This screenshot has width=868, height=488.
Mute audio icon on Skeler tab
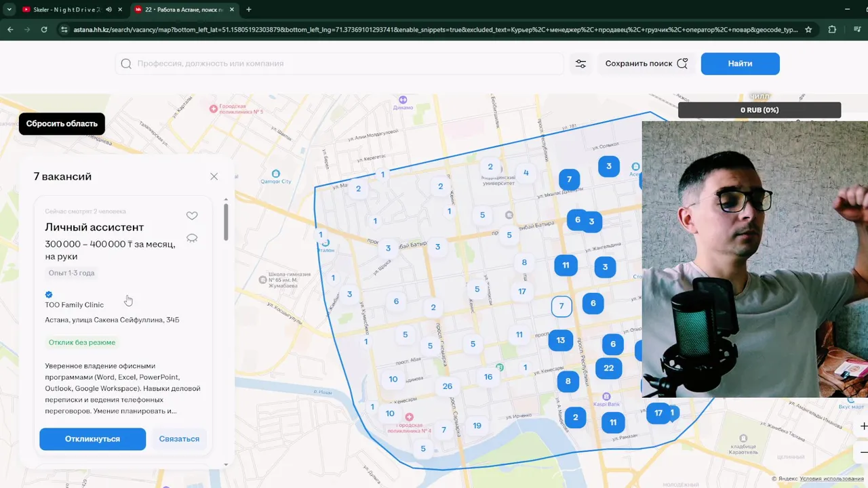click(x=108, y=9)
